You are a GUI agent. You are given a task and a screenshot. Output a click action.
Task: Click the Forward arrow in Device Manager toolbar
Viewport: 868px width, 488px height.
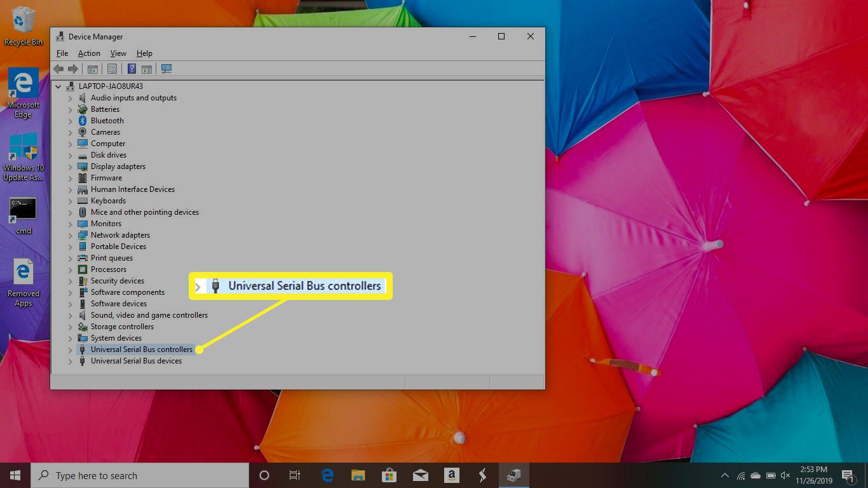click(x=73, y=69)
